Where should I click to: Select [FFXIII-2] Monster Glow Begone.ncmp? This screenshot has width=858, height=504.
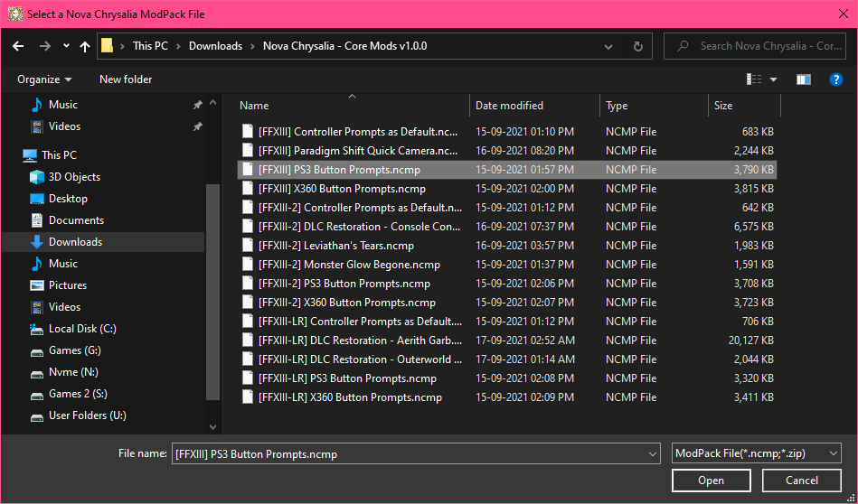507,265
